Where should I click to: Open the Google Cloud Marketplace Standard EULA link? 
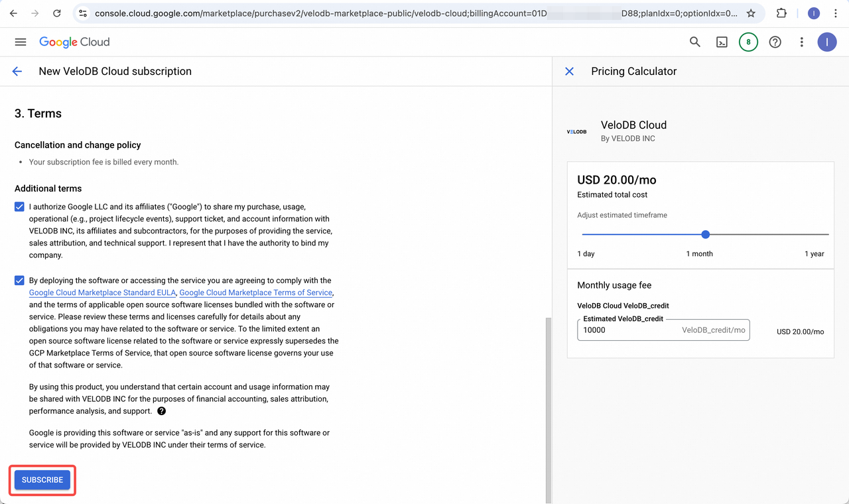102,292
